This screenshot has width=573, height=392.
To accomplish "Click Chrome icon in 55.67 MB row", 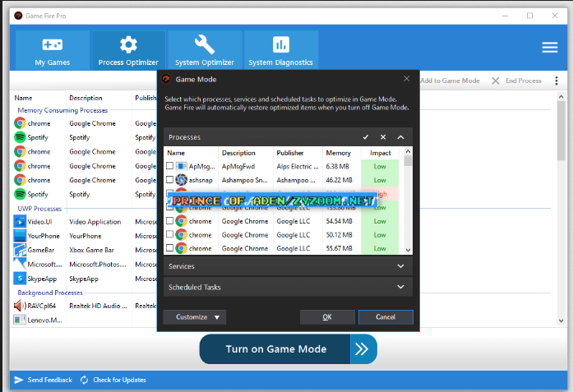I will click(x=181, y=248).
